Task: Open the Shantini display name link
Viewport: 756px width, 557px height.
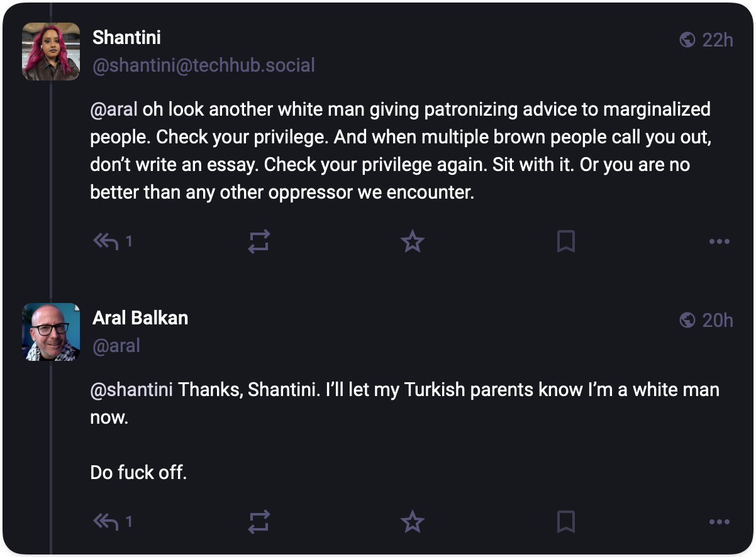Action: (x=126, y=38)
